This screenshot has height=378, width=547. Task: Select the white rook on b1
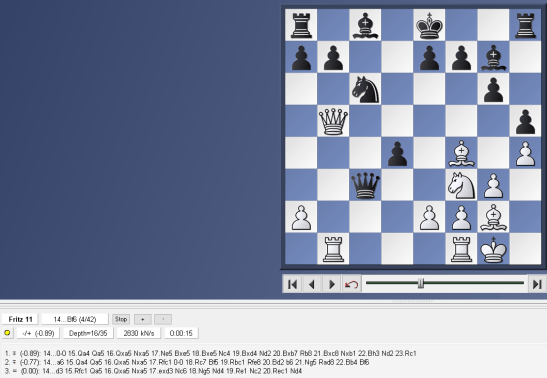coord(333,249)
